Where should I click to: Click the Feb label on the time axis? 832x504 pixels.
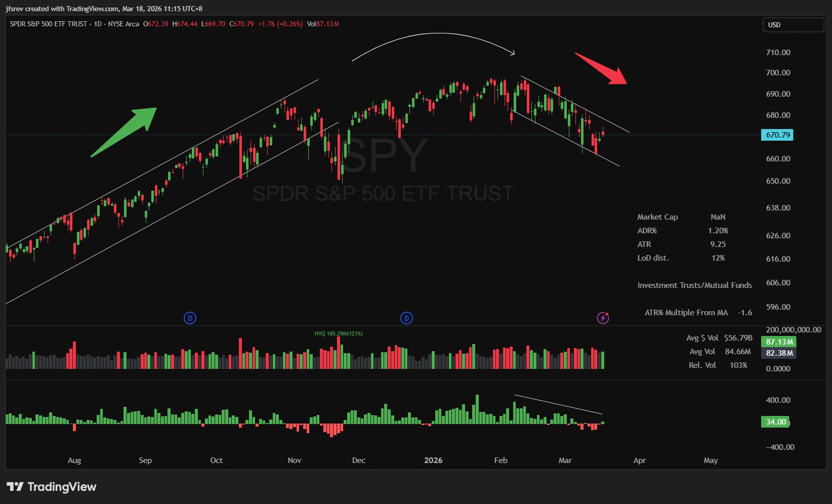501,460
